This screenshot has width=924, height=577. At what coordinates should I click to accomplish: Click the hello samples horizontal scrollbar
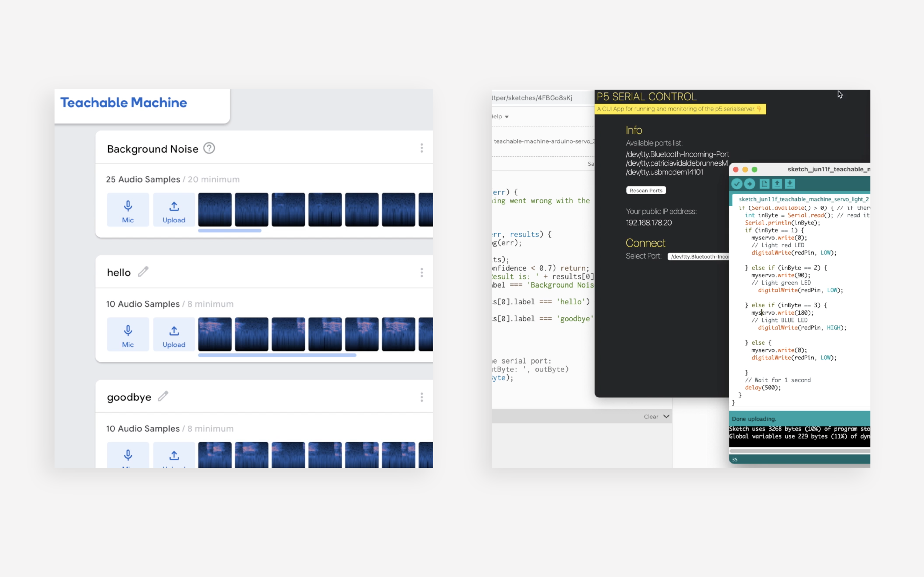click(x=277, y=355)
